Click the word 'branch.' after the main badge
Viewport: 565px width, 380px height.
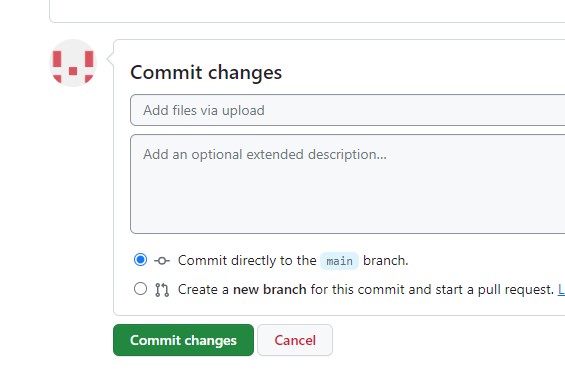click(x=386, y=260)
